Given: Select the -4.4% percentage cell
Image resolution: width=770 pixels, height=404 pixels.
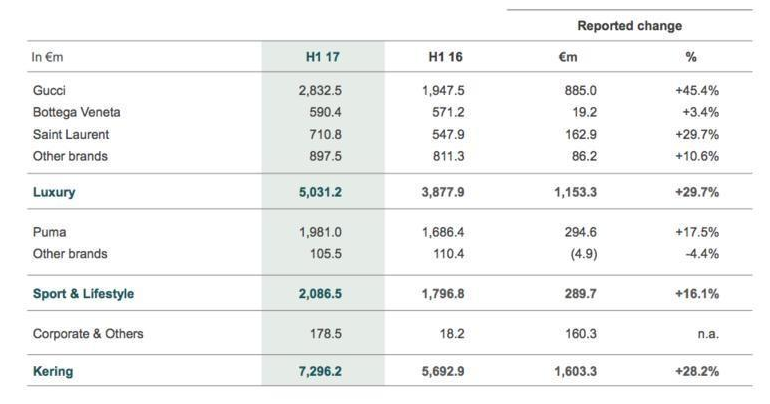Looking at the screenshot, I should (x=702, y=254).
